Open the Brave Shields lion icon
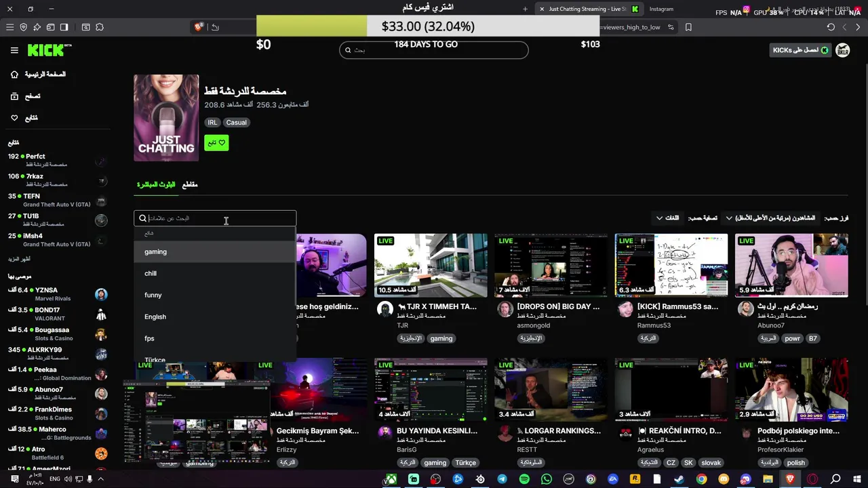This screenshot has height=488, width=868. [198, 27]
